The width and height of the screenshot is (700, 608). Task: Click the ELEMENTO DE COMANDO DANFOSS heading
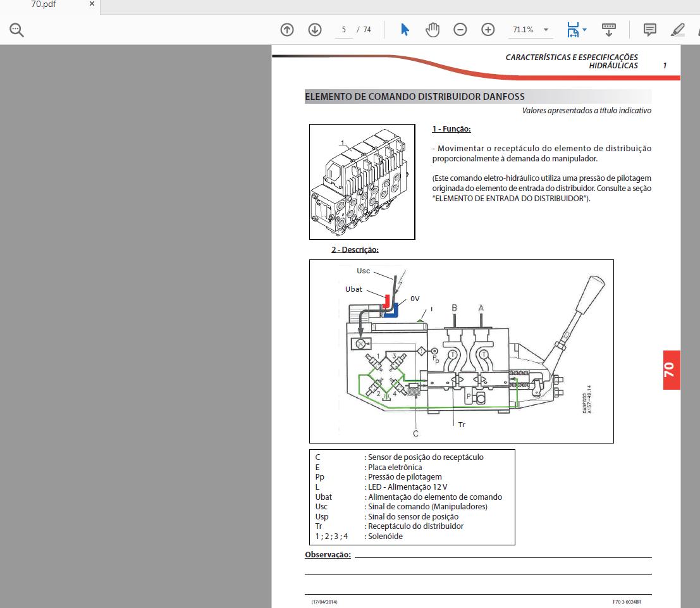coord(414,96)
